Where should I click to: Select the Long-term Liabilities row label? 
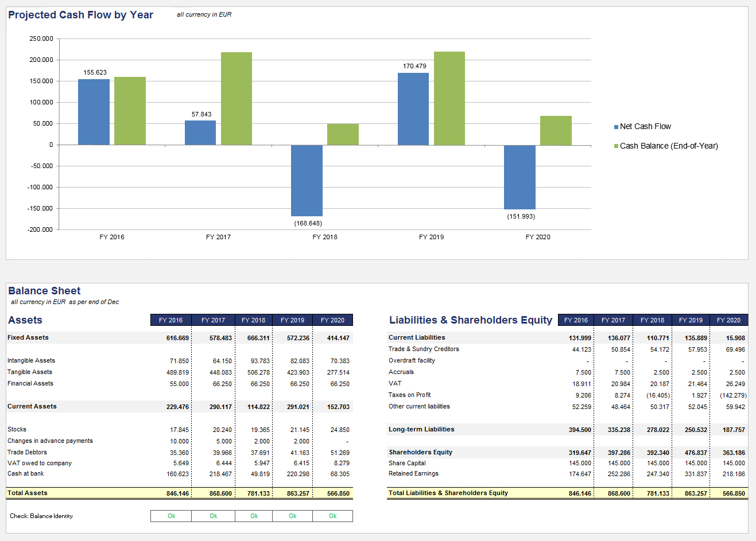421,429
